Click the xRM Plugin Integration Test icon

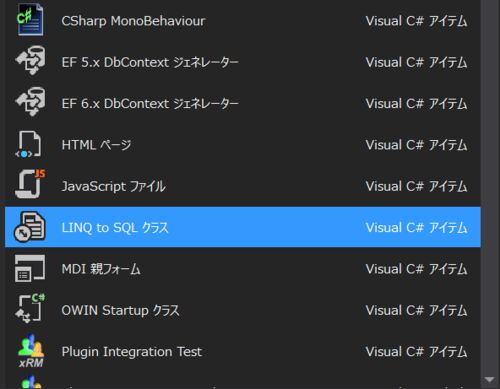[x=31, y=351]
